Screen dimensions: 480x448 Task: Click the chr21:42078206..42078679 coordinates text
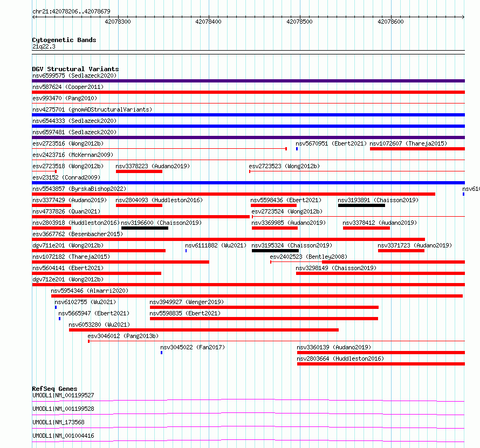pos(71,12)
